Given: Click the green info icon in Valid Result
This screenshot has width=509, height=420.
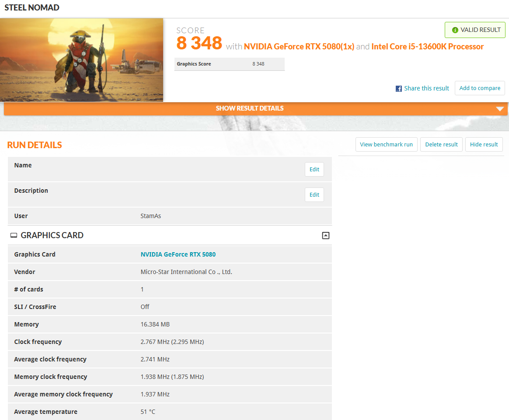Looking at the screenshot, I should point(455,30).
